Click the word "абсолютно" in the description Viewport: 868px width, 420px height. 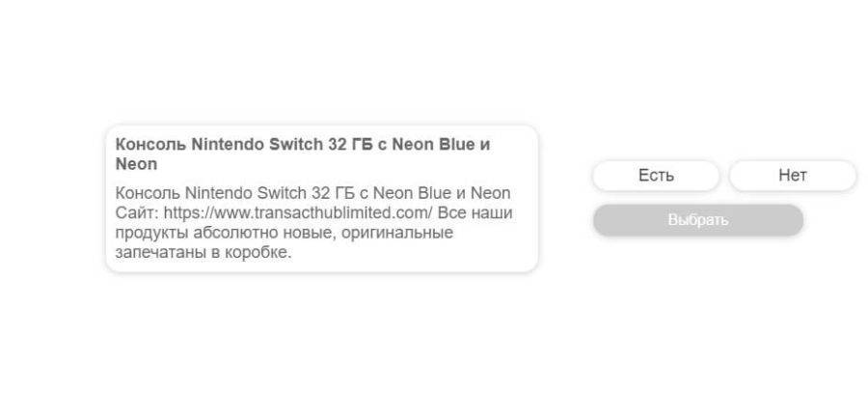pos(227,234)
